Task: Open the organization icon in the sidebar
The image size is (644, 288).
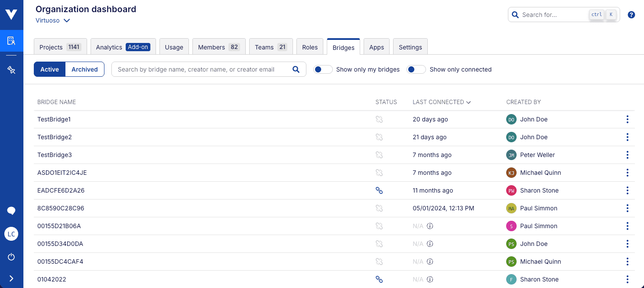Action: [x=11, y=41]
